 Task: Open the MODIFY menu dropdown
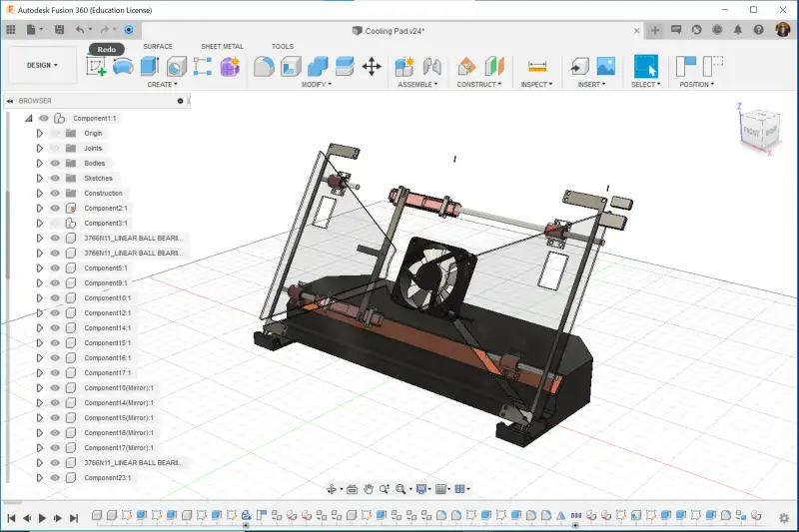[x=316, y=85]
